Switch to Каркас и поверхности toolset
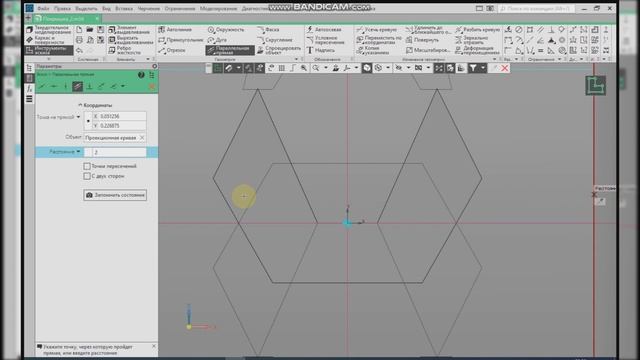 46,40
